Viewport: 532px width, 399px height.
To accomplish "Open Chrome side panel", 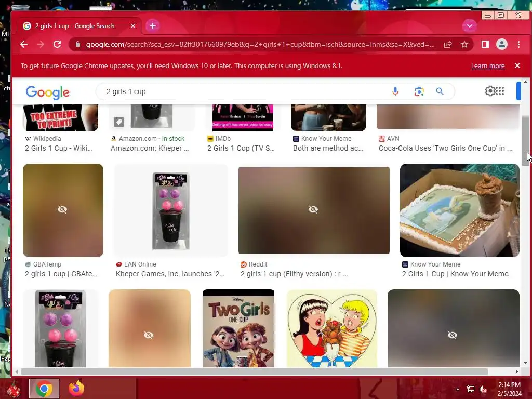I will point(485,44).
